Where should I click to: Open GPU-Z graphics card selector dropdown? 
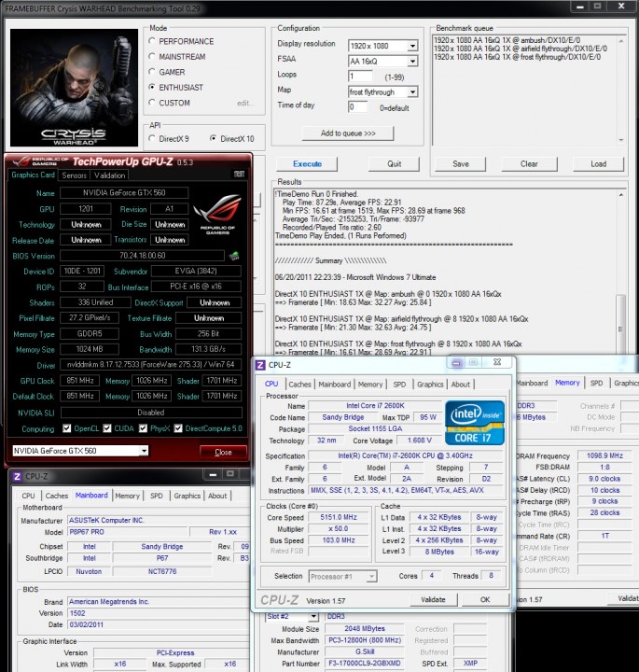144,451
